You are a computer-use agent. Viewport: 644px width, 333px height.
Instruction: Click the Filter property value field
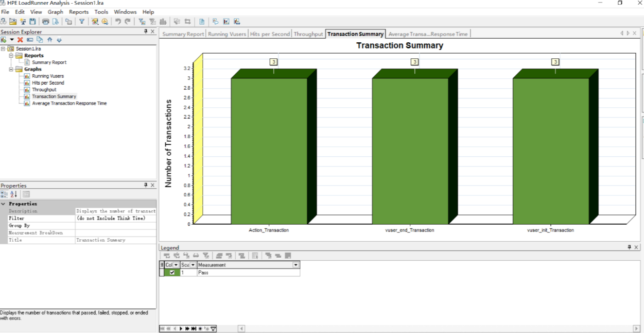(x=115, y=219)
